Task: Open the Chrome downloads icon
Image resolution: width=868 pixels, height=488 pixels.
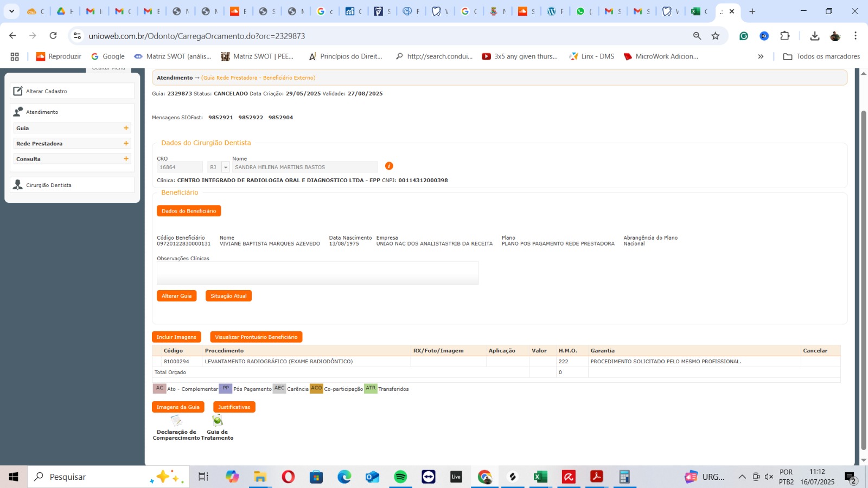Action: point(814,36)
